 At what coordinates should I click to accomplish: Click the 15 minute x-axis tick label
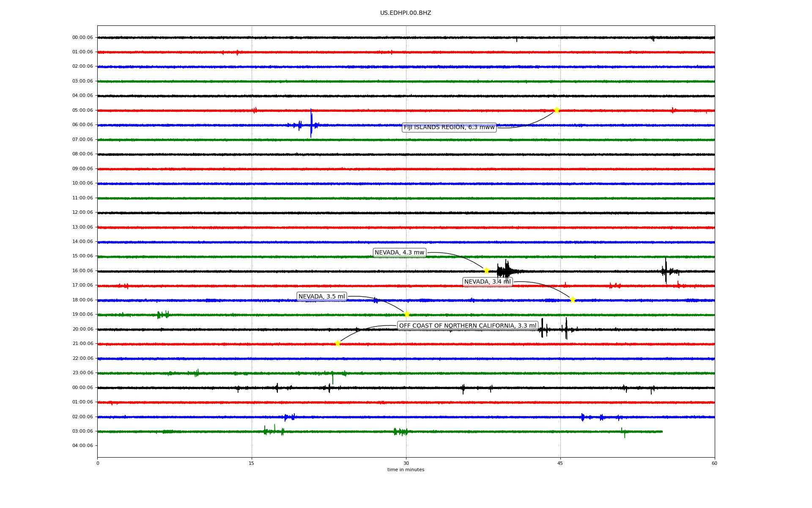click(252, 463)
